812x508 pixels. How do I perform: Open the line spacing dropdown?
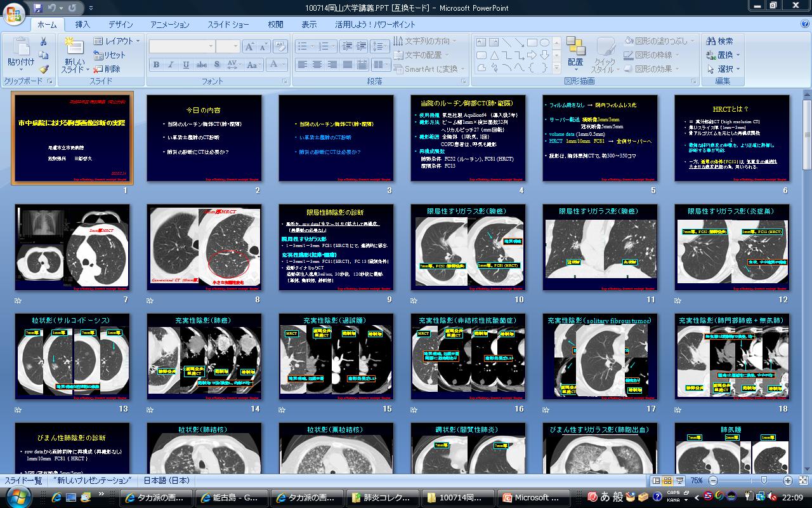click(x=380, y=46)
